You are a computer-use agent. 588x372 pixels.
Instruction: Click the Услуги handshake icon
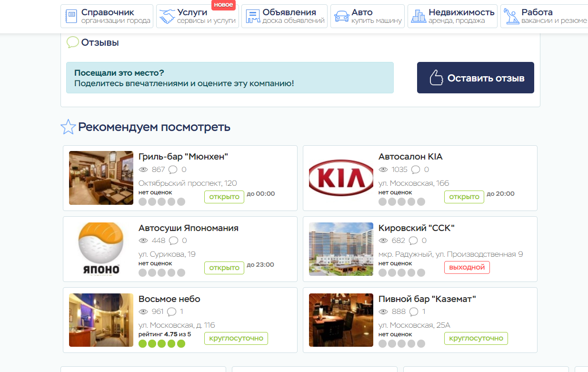[x=167, y=17]
